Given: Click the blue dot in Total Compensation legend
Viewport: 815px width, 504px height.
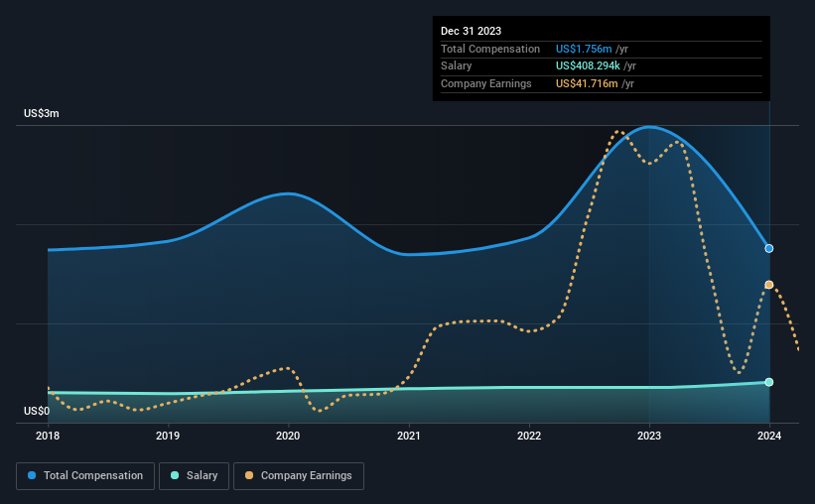Looking at the screenshot, I should [32, 475].
